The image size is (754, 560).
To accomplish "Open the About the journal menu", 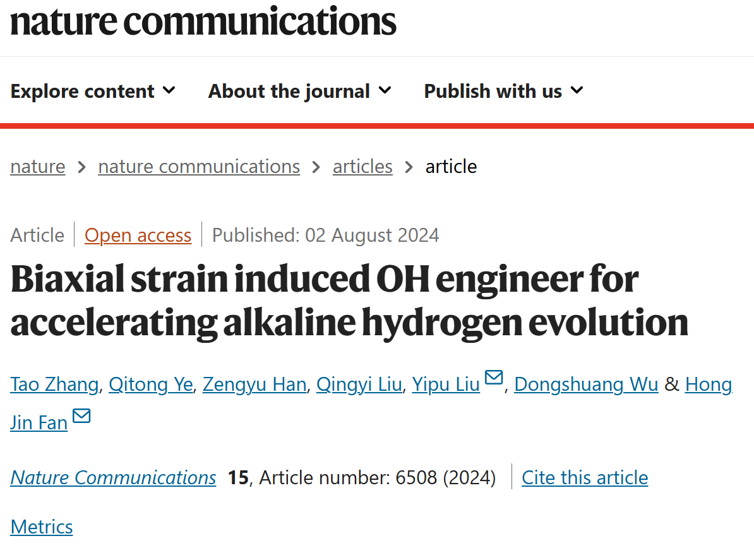I will (299, 91).
